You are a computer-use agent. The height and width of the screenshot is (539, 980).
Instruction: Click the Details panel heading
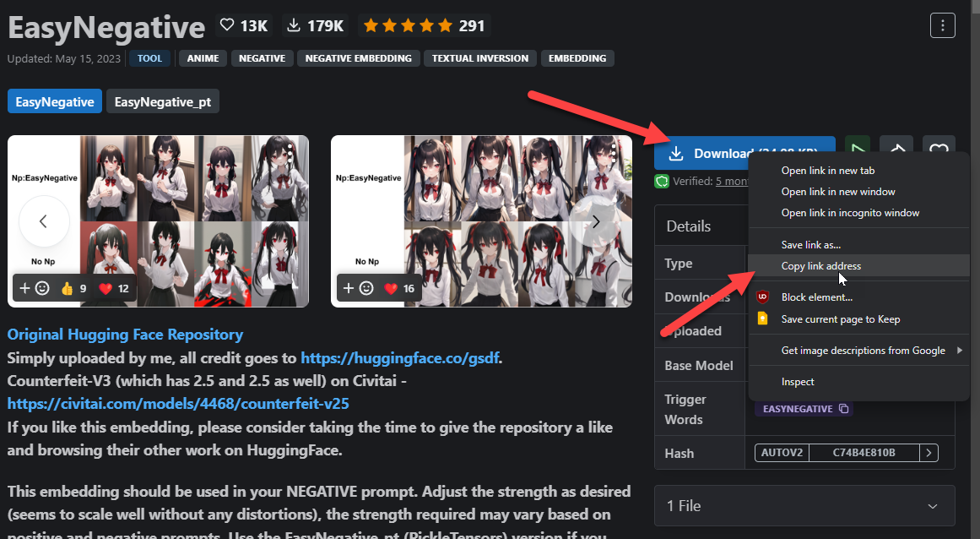pyautogui.click(x=689, y=226)
